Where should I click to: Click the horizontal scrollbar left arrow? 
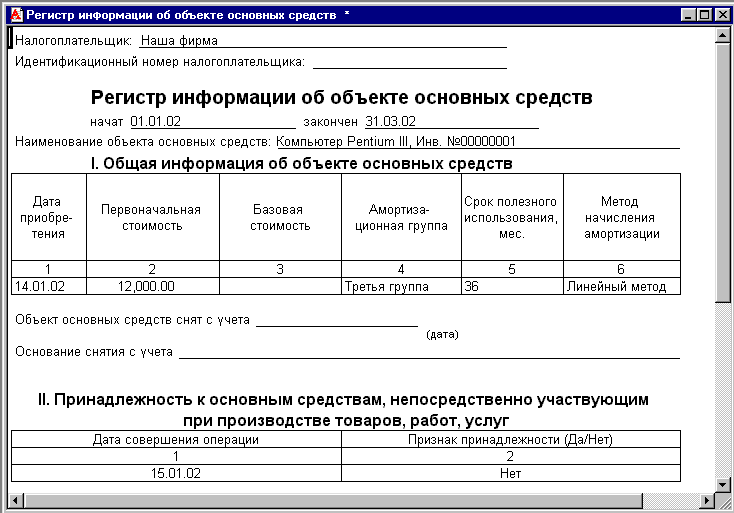coord(15,500)
